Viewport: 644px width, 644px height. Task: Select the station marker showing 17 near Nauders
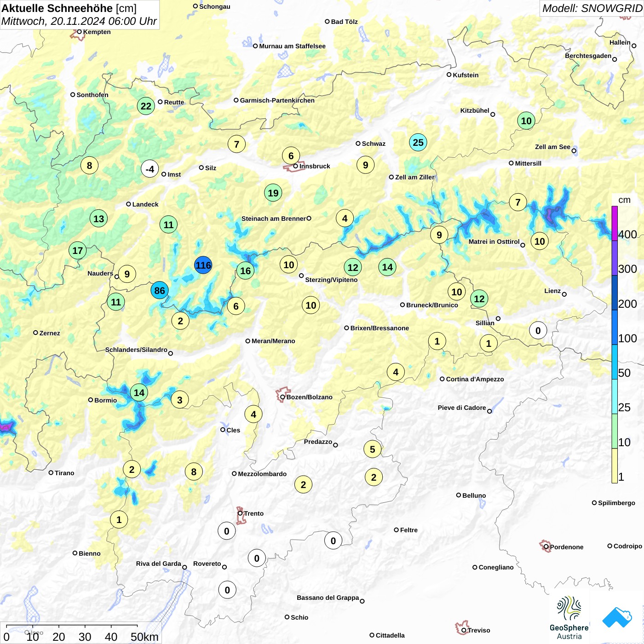[x=78, y=250]
